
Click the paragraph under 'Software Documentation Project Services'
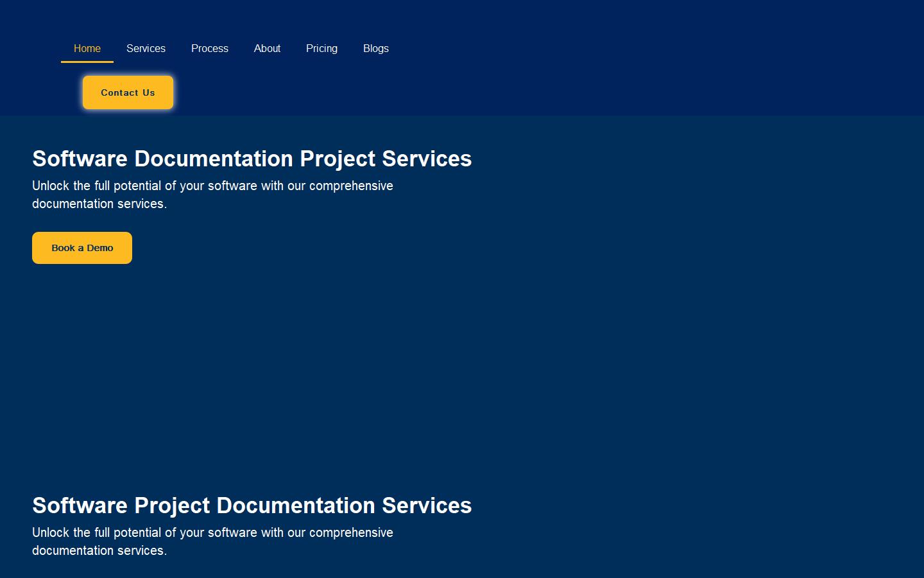pos(212,195)
